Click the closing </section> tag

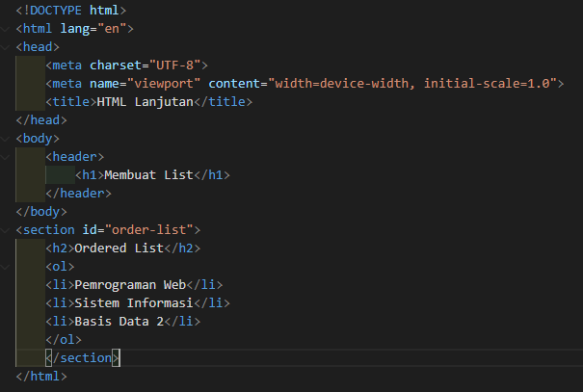point(82,358)
